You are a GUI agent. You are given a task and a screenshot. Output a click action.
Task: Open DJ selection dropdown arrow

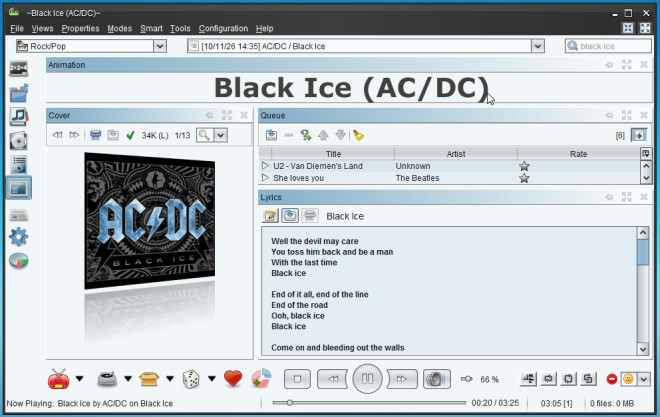coord(128,379)
